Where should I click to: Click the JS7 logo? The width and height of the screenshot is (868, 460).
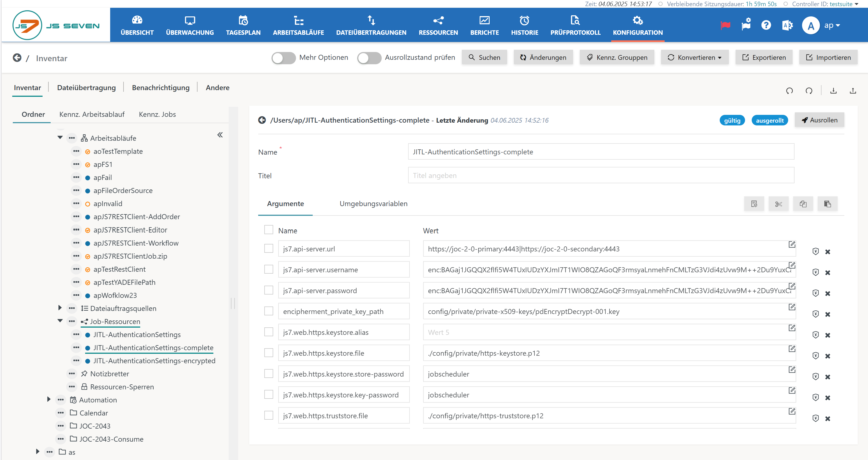click(56, 25)
